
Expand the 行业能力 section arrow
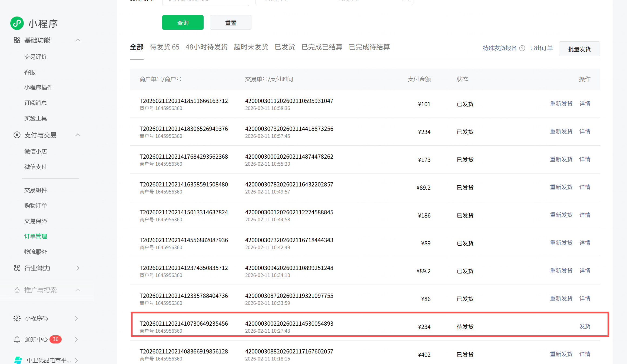(78, 268)
